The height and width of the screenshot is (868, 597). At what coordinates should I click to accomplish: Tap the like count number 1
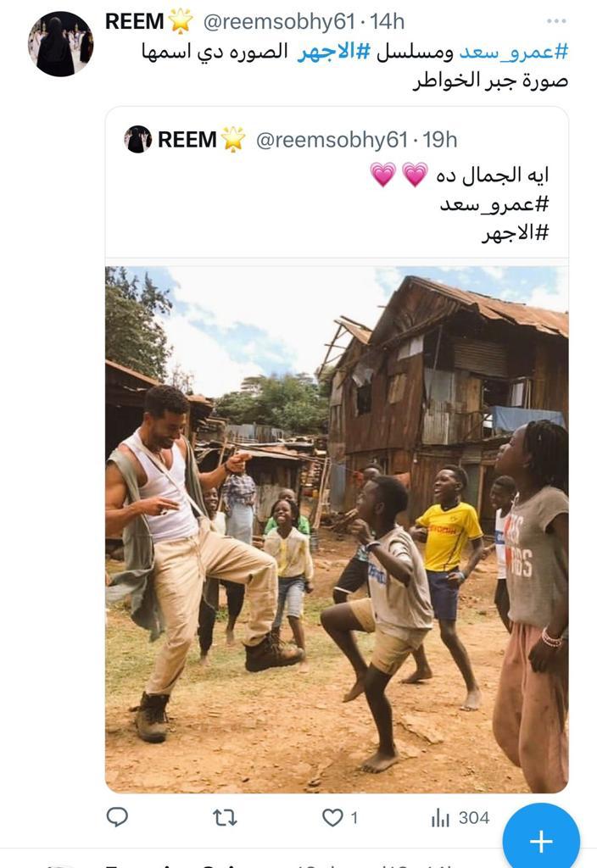pyautogui.click(x=354, y=818)
